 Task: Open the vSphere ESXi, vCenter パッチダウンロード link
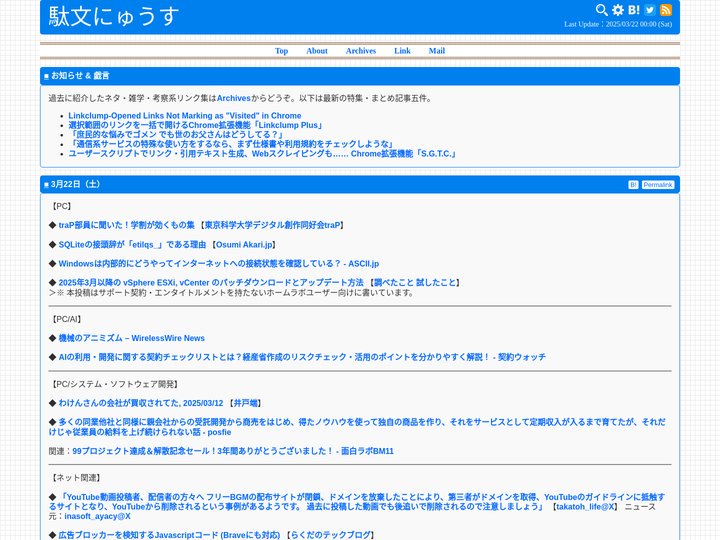(211, 283)
